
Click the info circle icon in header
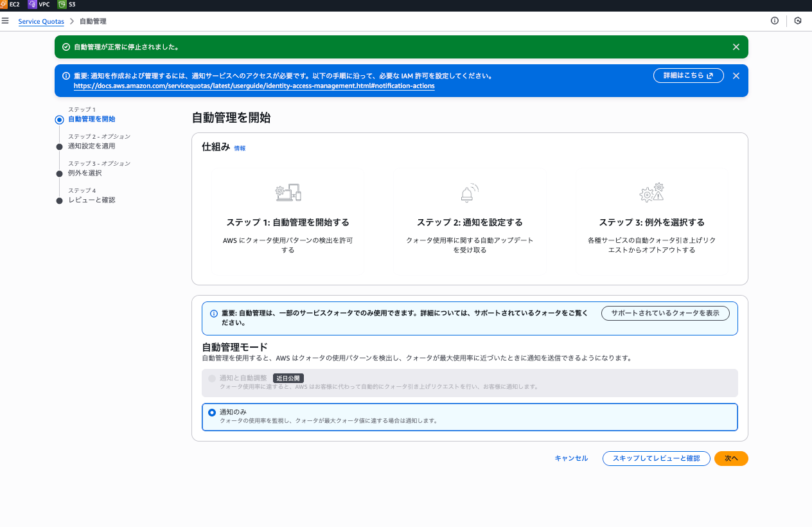point(775,21)
